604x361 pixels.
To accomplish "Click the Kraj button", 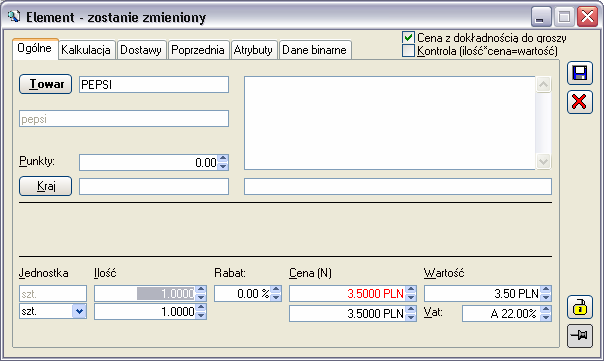I will pos(45,186).
